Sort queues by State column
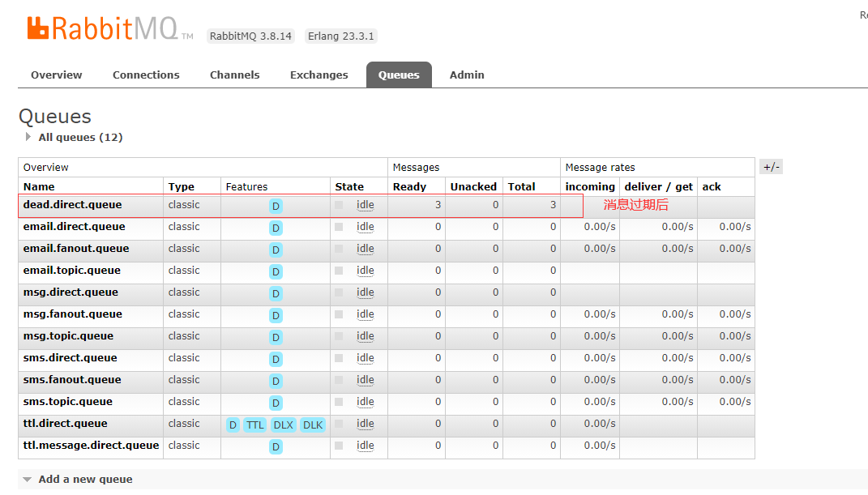This screenshot has width=868, height=495. 349,187
